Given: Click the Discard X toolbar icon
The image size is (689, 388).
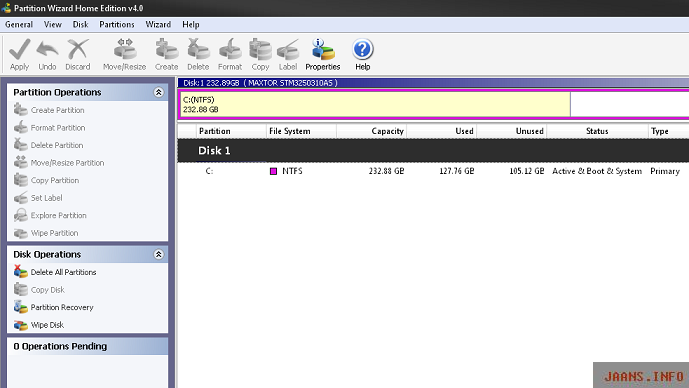Looking at the screenshot, I should [x=78, y=49].
